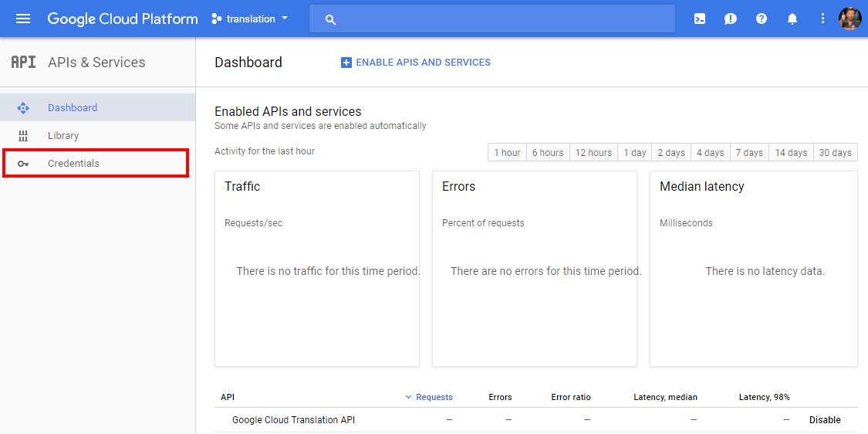Click the API logo icon
868x434 pixels.
pos(23,62)
